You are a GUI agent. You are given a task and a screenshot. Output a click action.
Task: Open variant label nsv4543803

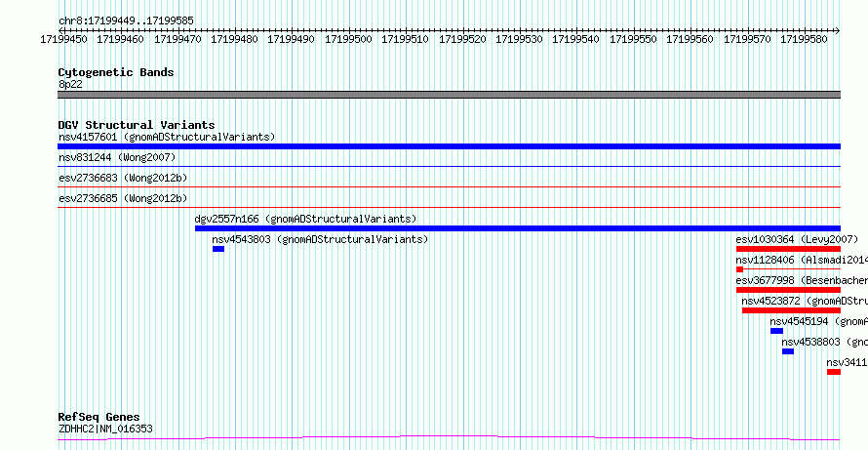(320, 239)
